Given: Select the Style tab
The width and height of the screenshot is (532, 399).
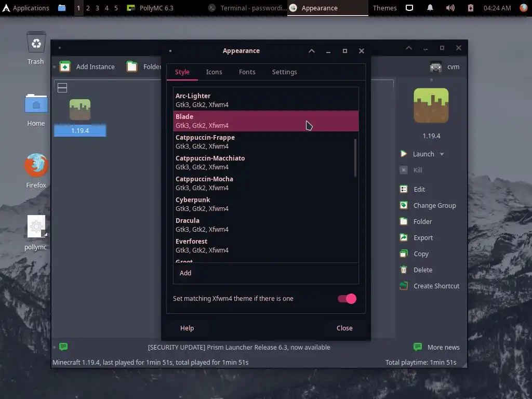Looking at the screenshot, I should tap(182, 72).
